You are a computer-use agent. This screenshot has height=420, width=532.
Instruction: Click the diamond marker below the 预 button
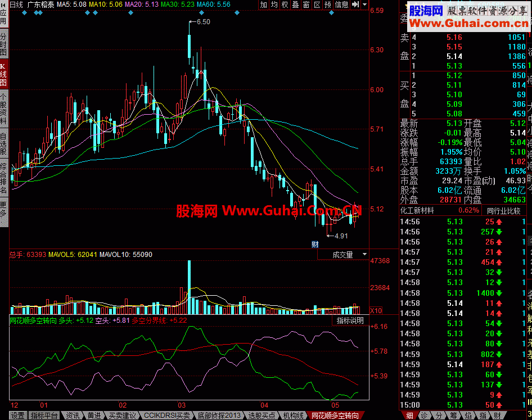[331, 13]
